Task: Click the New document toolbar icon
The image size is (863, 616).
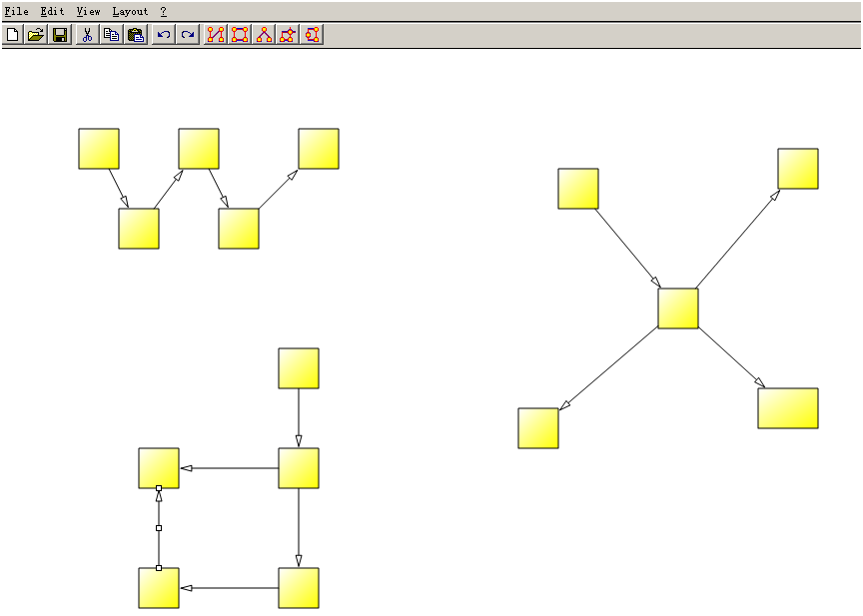Action: click(x=12, y=35)
